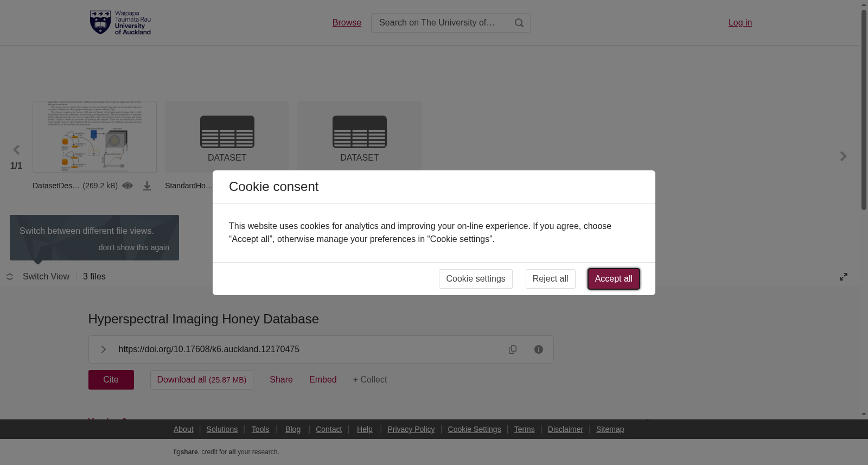The image size is (868, 465).
Task: Show DOI info icon
Action: tap(539, 349)
